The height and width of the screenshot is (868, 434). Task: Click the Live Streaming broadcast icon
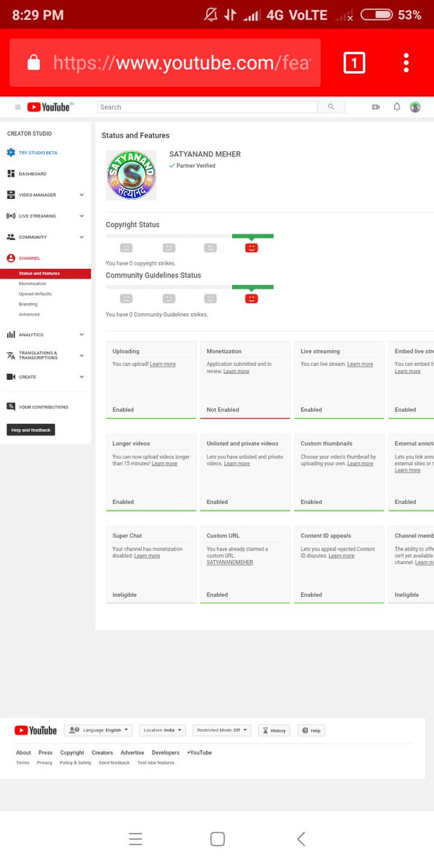(x=11, y=216)
